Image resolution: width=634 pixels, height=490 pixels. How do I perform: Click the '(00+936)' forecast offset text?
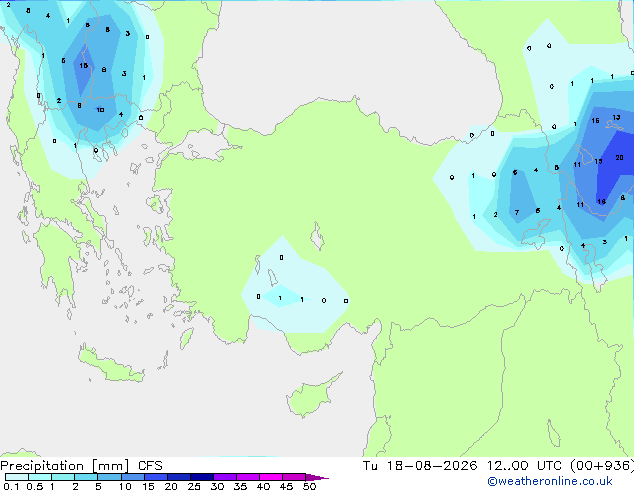tap(602, 466)
